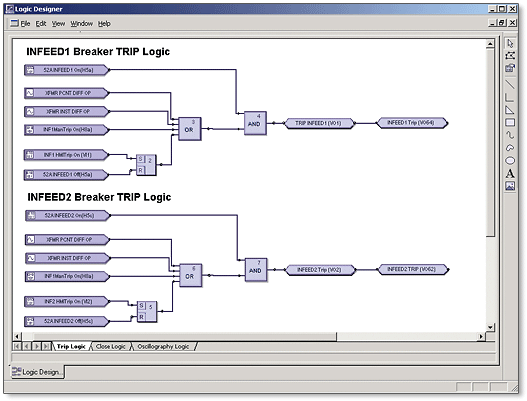Click icon on 52A INFEED2 On(H5c) input
Screen dimensions: 527x401
point(31,215)
